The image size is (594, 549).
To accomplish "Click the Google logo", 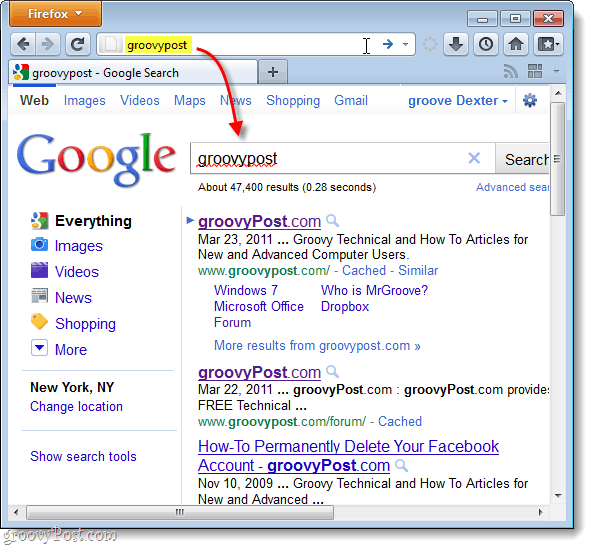I will (96, 159).
